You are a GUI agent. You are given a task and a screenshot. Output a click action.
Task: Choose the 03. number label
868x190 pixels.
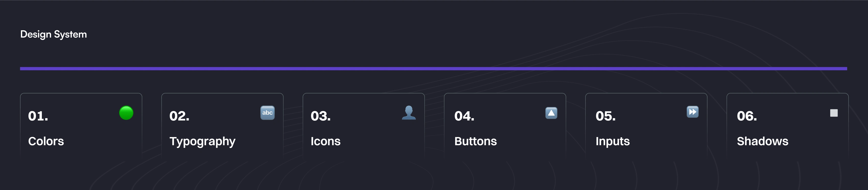(x=321, y=116)
